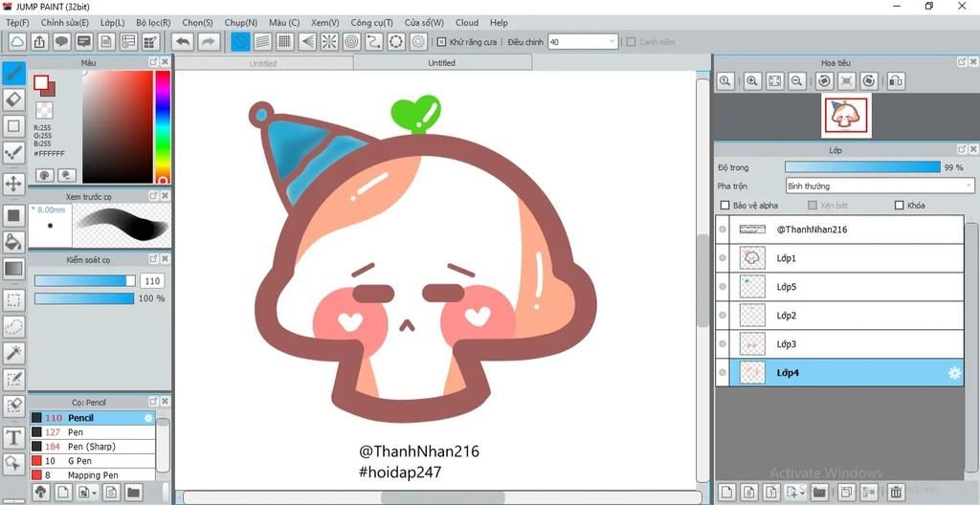
Task: Select the Pen (Sharp) brush
Action: (93, 447)
